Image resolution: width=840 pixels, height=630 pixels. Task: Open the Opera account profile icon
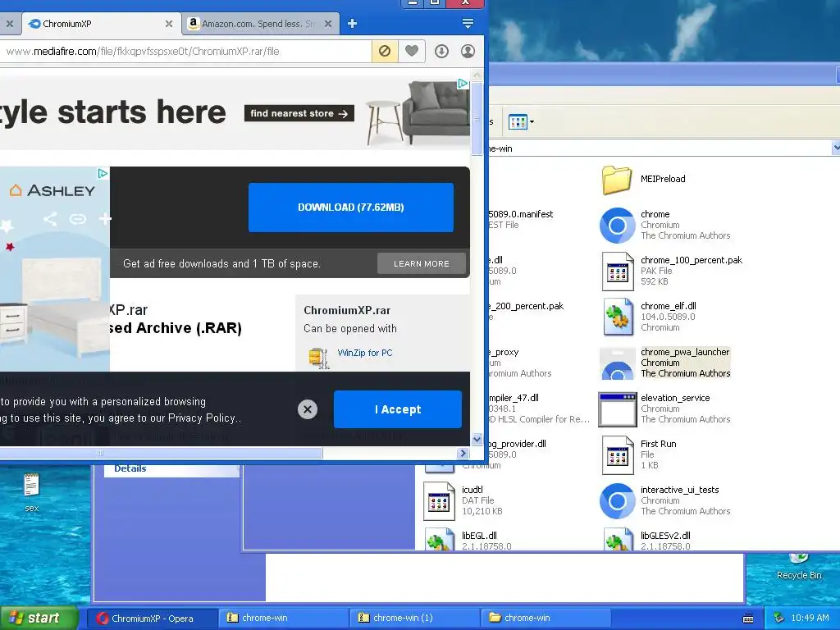(468, 52)
